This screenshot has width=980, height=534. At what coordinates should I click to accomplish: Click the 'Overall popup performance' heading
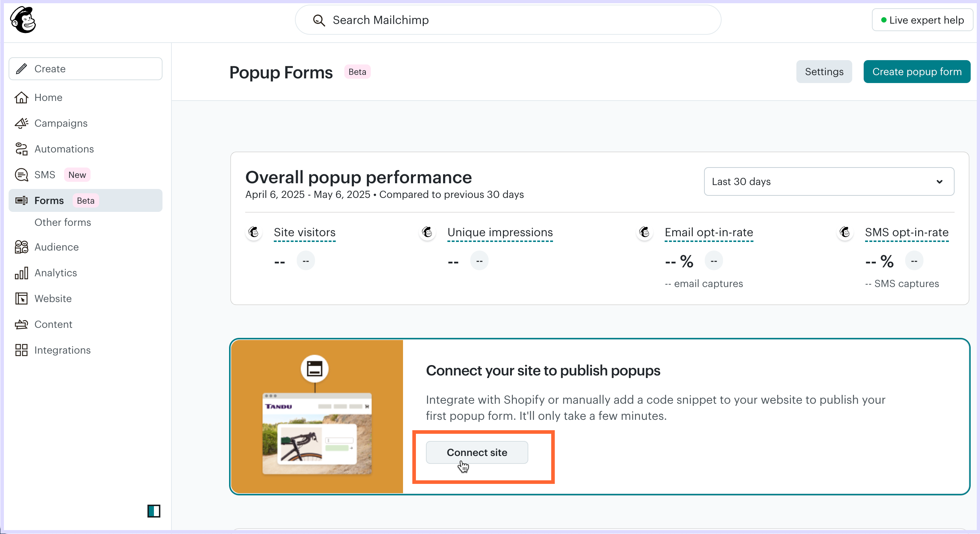tap(358, 177)
